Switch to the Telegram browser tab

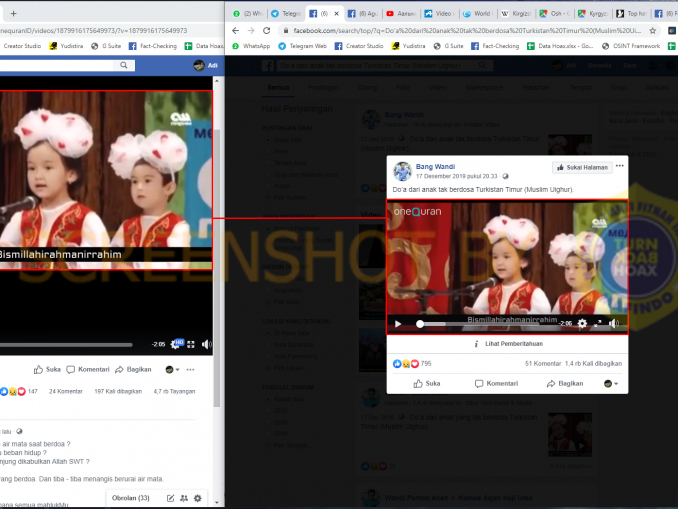pos(286,13)
